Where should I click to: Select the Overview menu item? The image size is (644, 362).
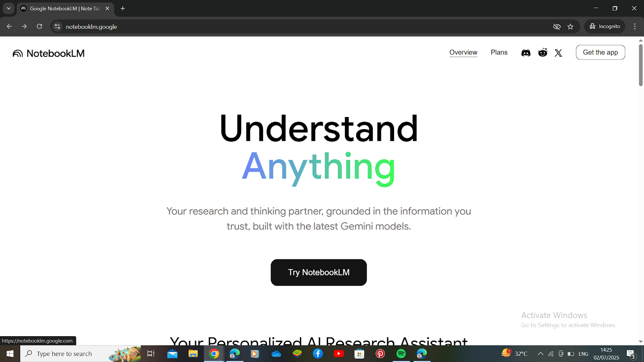463,52
